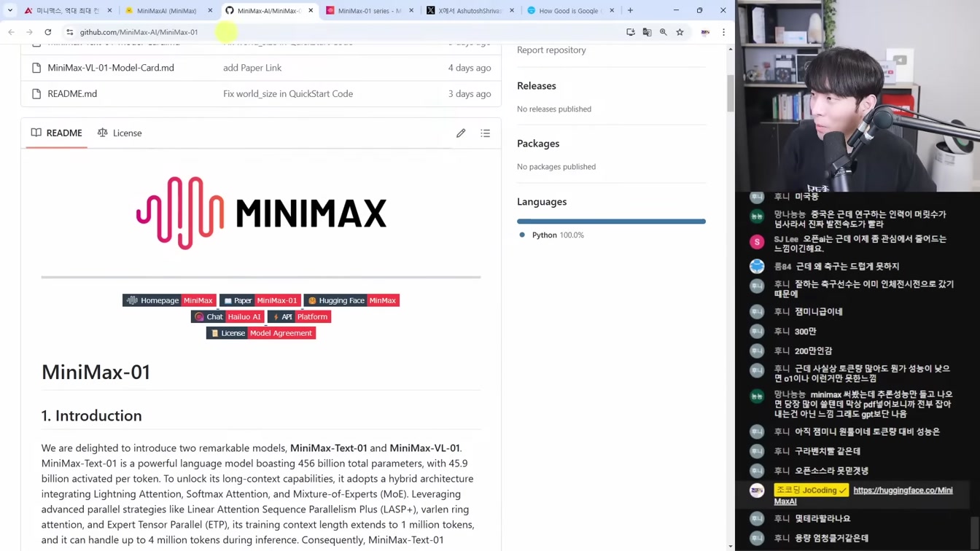This screenshot has width=980, height=551.
Task: Click '4 days ago' timestamp
Action: click(x=470, y=68)
